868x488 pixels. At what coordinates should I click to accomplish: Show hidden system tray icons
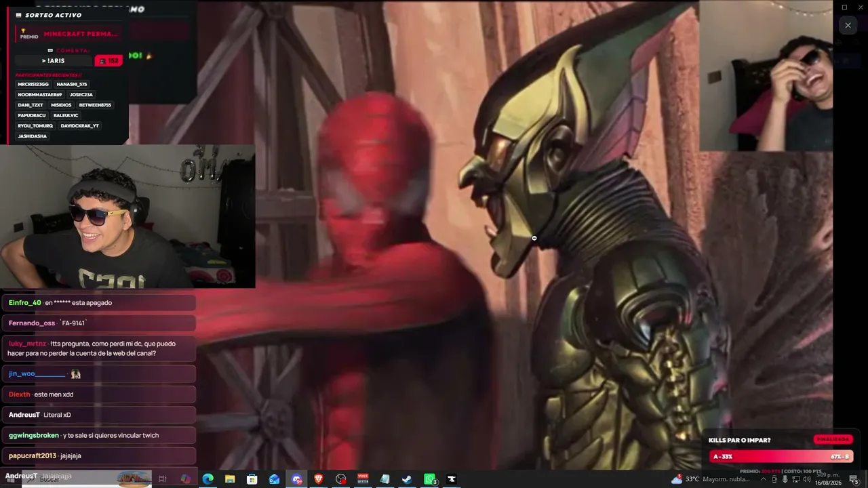tap(763, 479)
